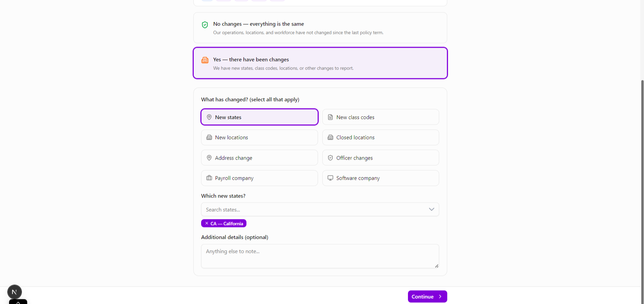Screen dimensions: 644x304
Task: Click into the Additional details text area
Action: [320, 256]
